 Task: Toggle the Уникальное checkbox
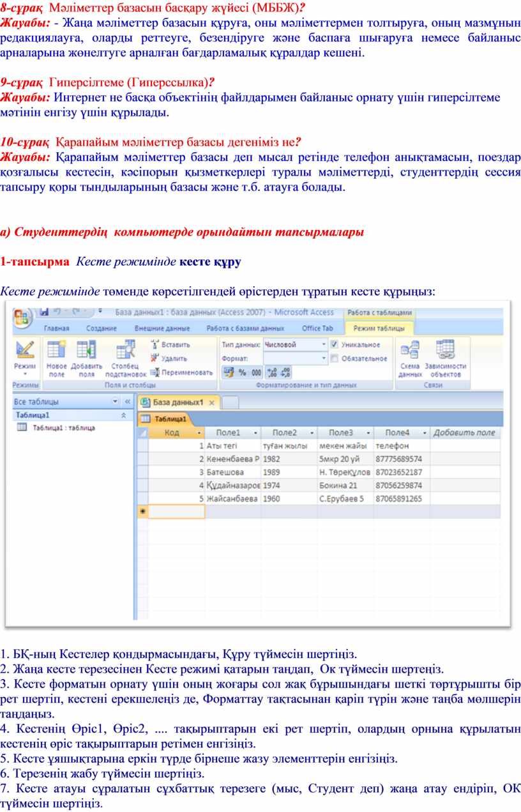click(334, 344)
